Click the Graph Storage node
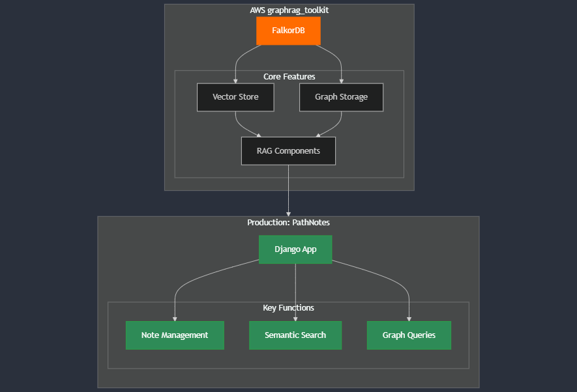 [x=340, y=96]
